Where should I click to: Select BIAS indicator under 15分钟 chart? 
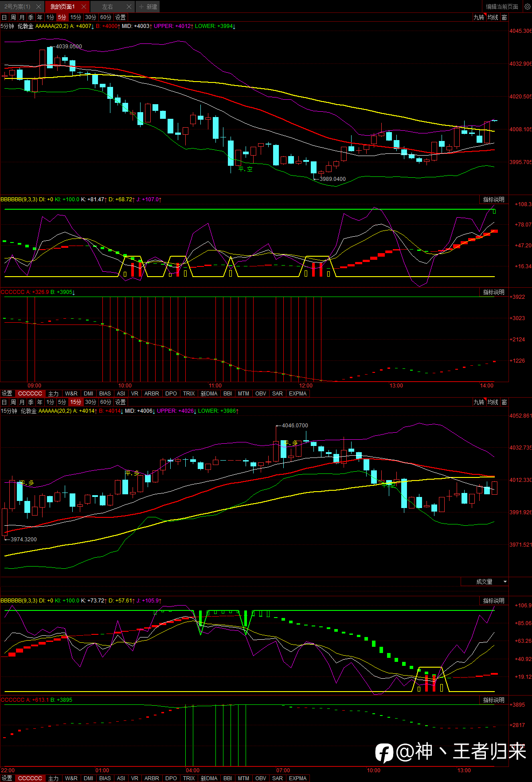pyautogui.click(x=105, y=778)
